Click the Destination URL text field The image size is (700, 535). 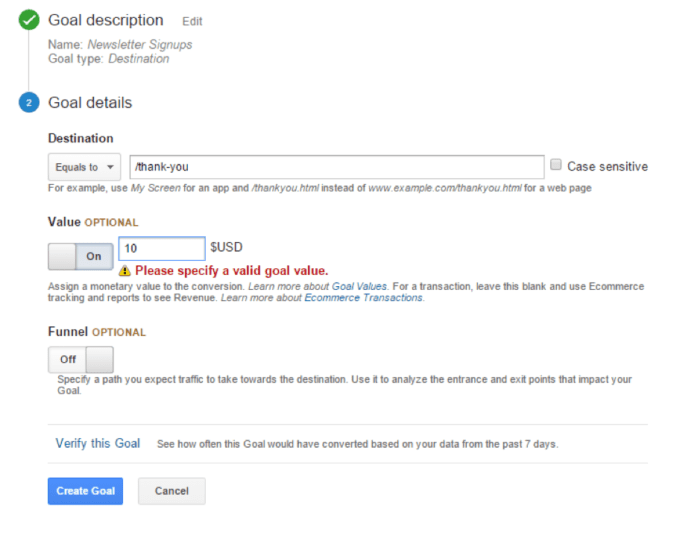pyautogui.click(x=336, y=167)
